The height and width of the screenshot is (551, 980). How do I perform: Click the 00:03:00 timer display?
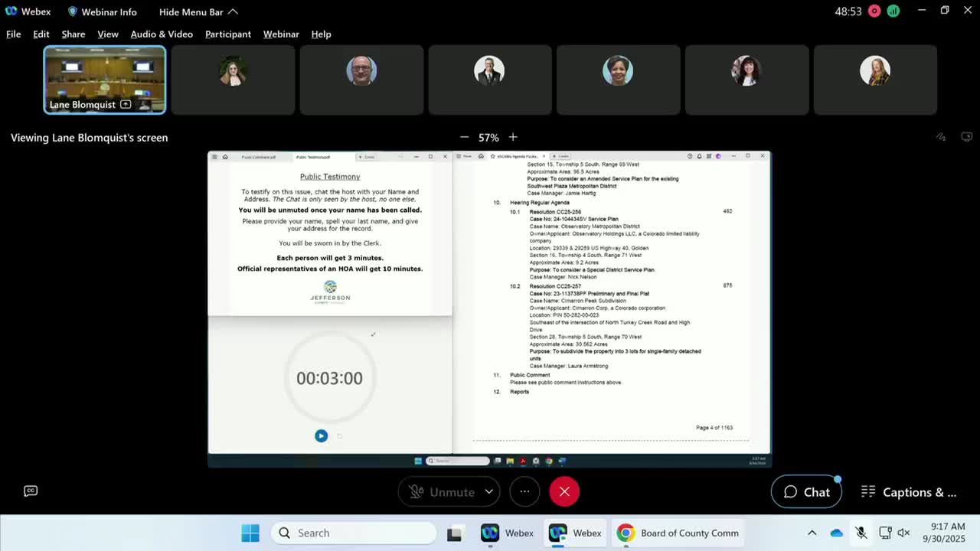click(329, 378)
